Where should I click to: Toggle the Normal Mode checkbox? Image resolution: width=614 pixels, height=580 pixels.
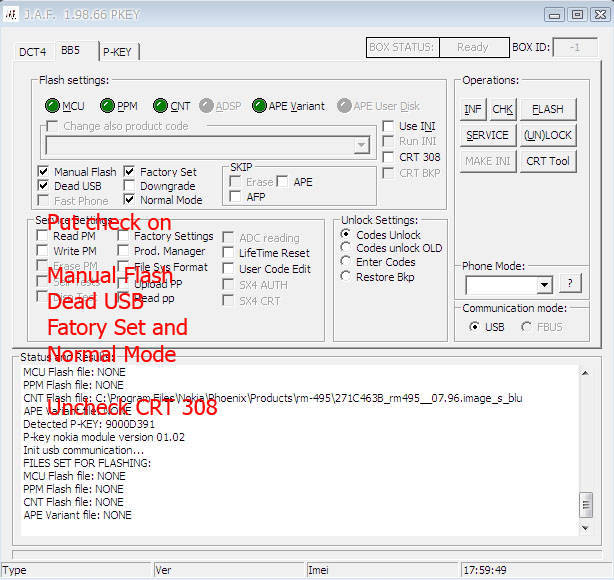129,200
